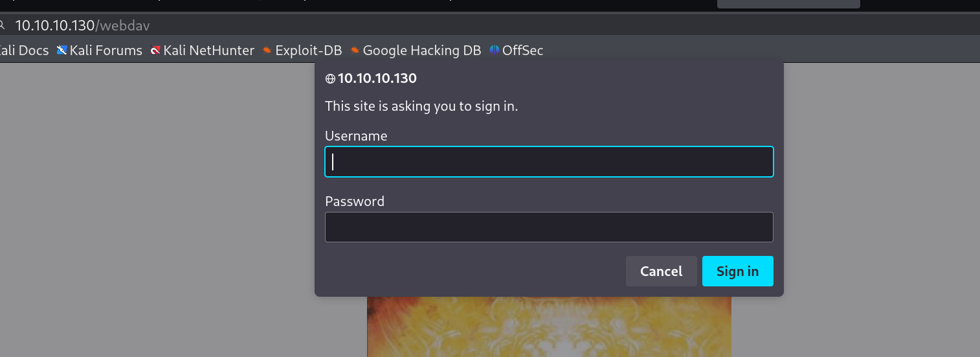Open the Kali Forums bookmark label

[x=106, y=51]
